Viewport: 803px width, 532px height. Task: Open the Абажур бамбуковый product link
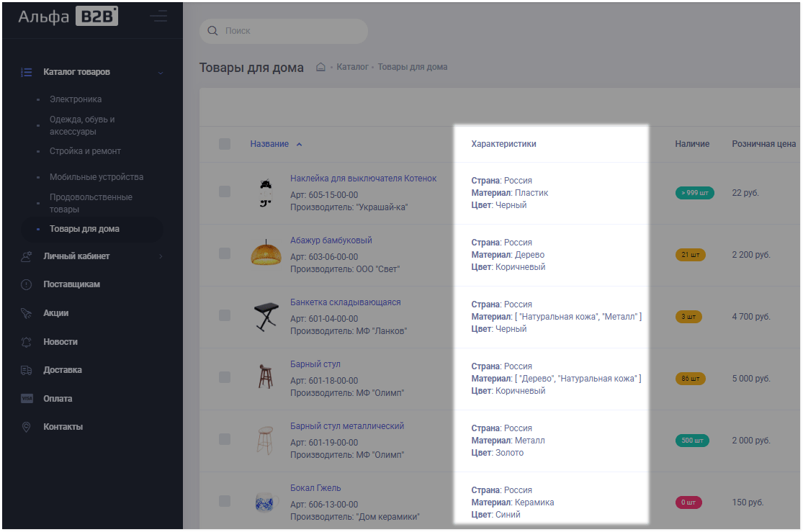coord(331,240)
